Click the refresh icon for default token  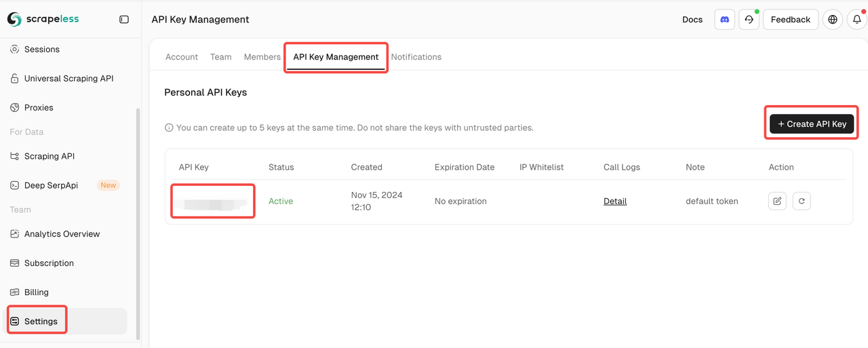point(802,201)
